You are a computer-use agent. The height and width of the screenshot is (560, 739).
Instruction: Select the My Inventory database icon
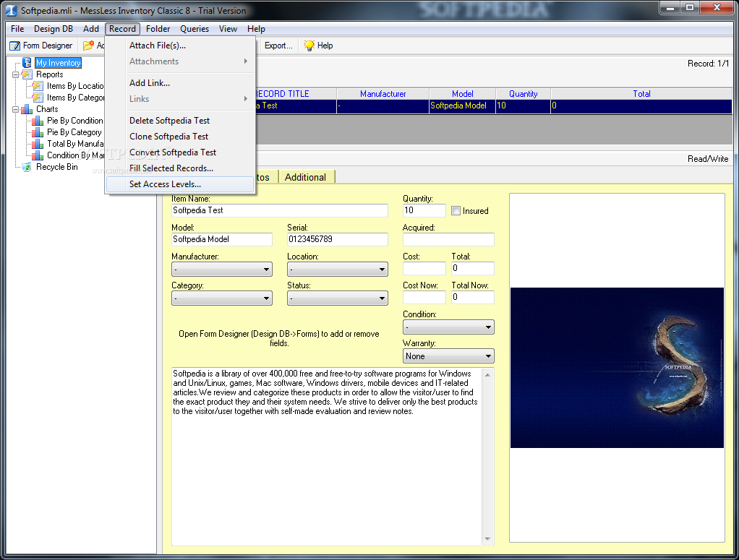[27, 63]
